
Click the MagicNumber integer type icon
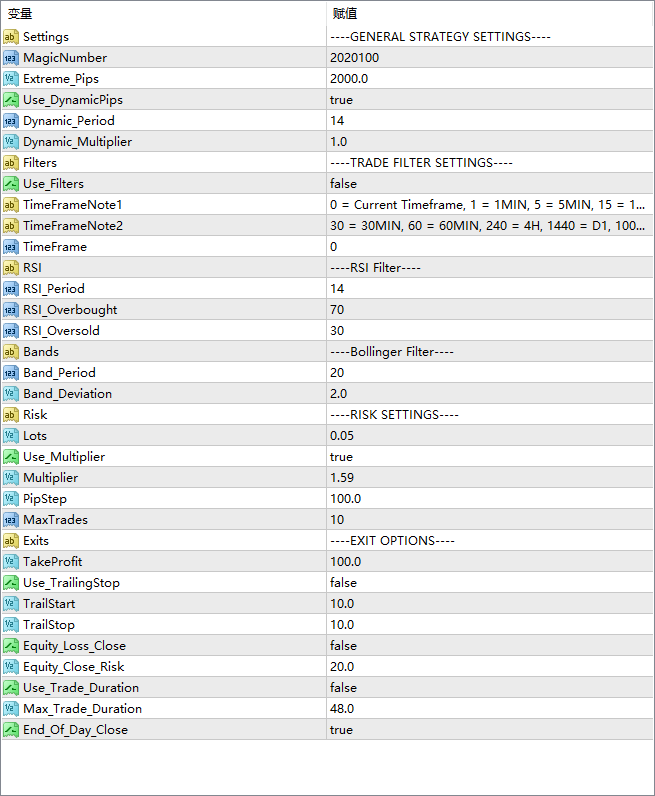tap(11, 58)
